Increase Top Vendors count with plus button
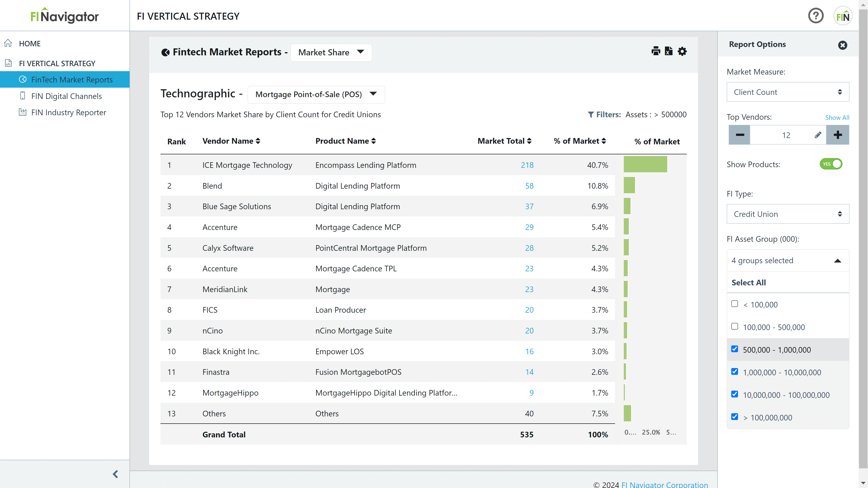The width and height of the screenshot is (868, 488). 838,135
